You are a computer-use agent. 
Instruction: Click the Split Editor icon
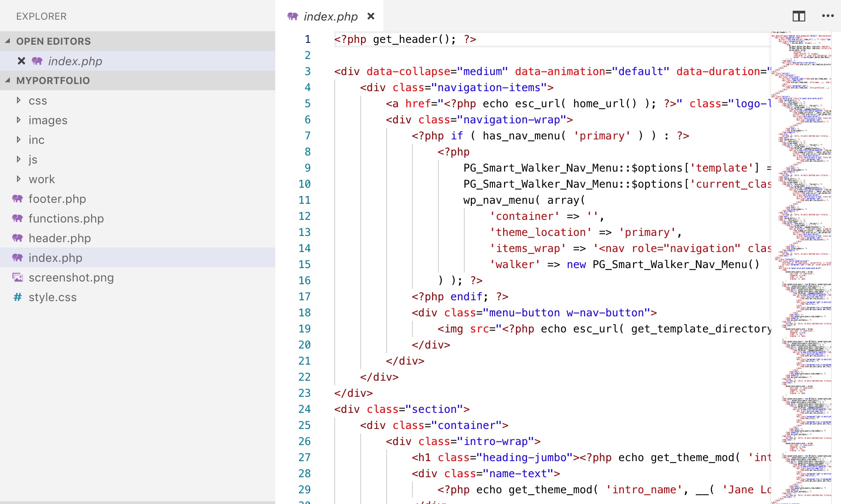point(799,16)
